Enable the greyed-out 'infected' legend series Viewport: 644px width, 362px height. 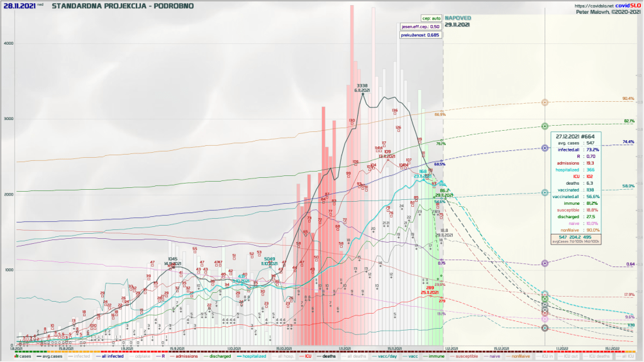coord(79,356)
